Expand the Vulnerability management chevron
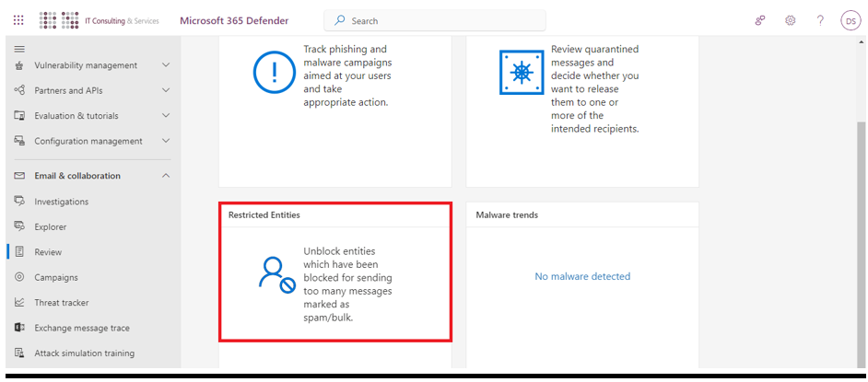 click(166, 65)
